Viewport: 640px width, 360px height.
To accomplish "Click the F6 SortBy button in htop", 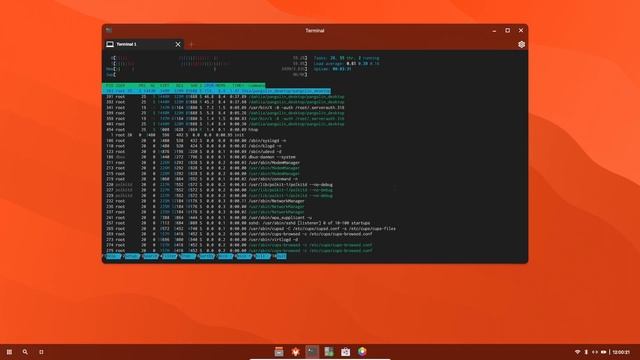I will click(x=207, y=256).
